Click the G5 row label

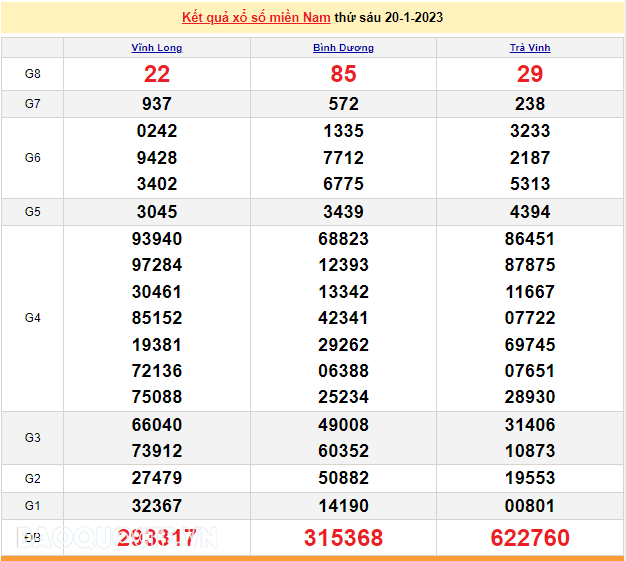32,212
